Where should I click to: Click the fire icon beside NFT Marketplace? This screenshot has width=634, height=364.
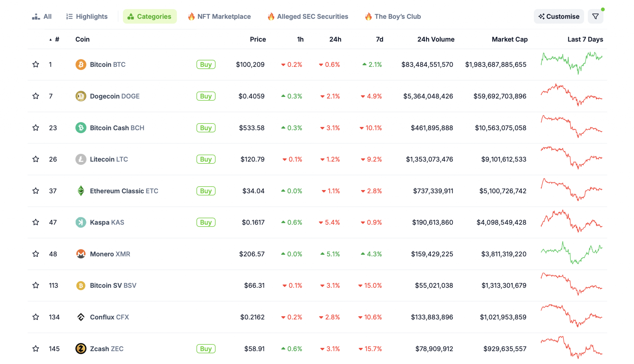tap(191, 16)
